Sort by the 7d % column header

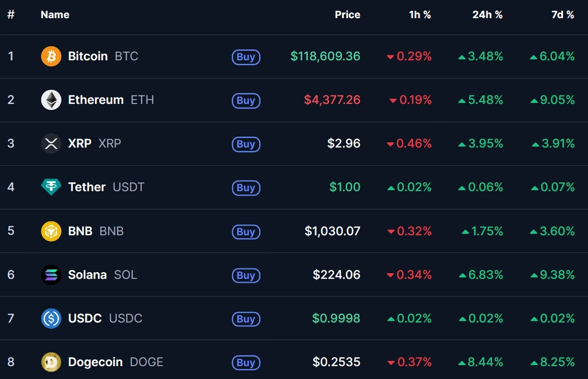click(x=562, y=15)
